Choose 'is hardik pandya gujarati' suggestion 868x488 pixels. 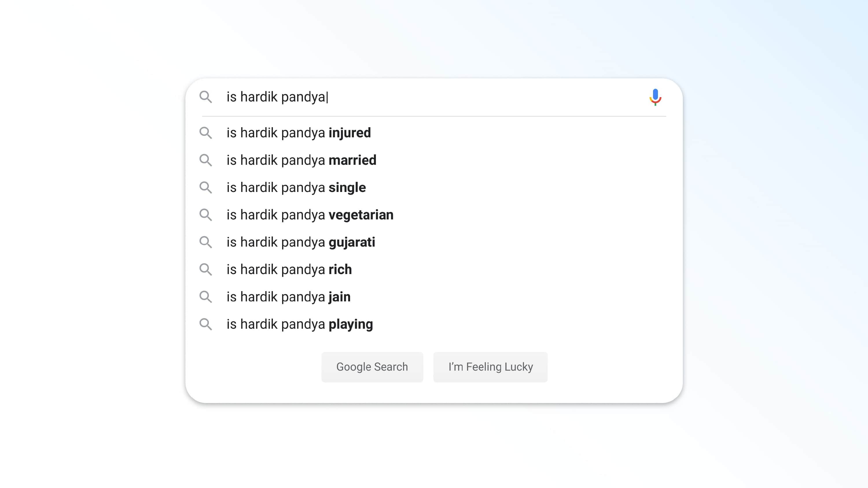(x=301, y=242)
